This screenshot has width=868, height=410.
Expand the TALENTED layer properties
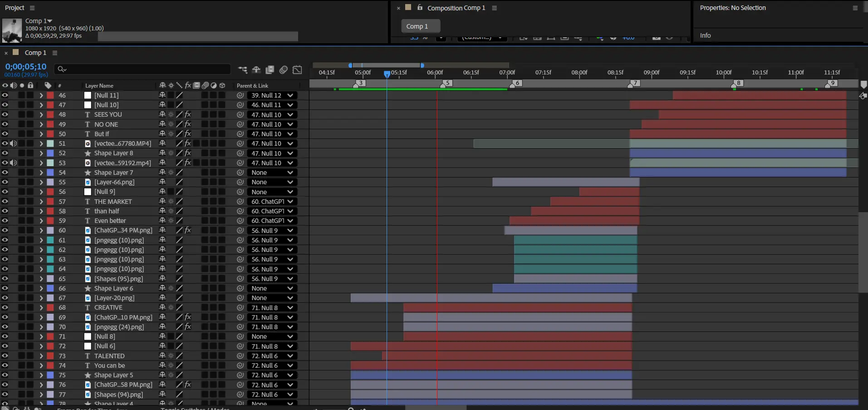[x=41, y=356]
